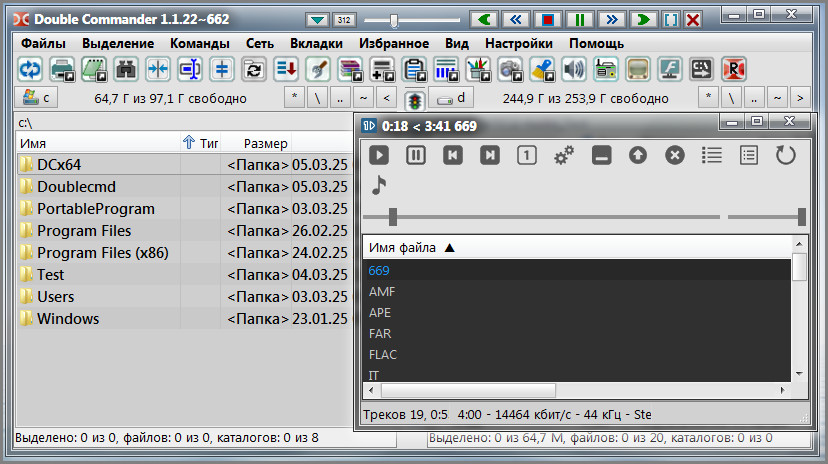Click the Размер column header
Screen dimensions: 828x464
click(x=266, y=143)
